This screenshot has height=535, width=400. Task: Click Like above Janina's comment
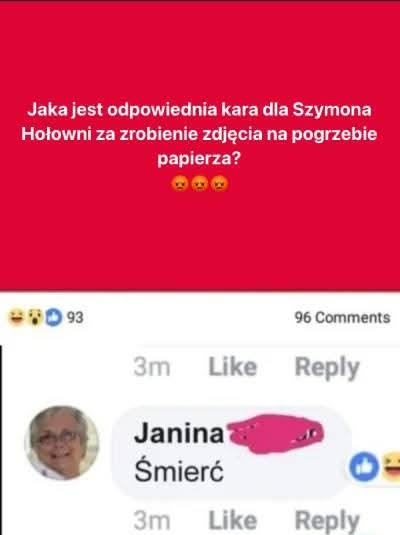click(233, 367)
